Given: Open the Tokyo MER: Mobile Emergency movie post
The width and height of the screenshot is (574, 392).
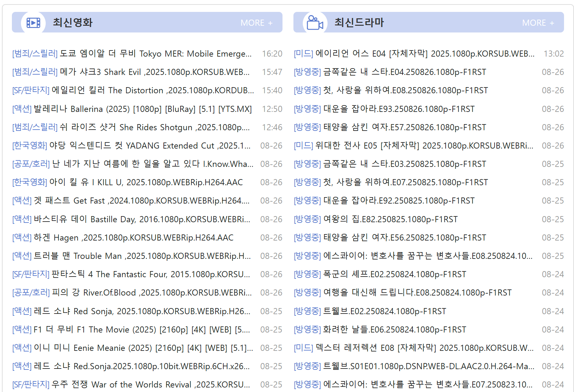Looking at the screenshot, I should click(x=155, y=54).
